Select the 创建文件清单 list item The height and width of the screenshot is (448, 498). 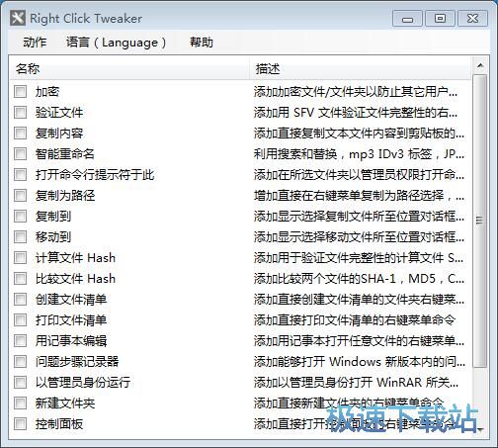71,300
